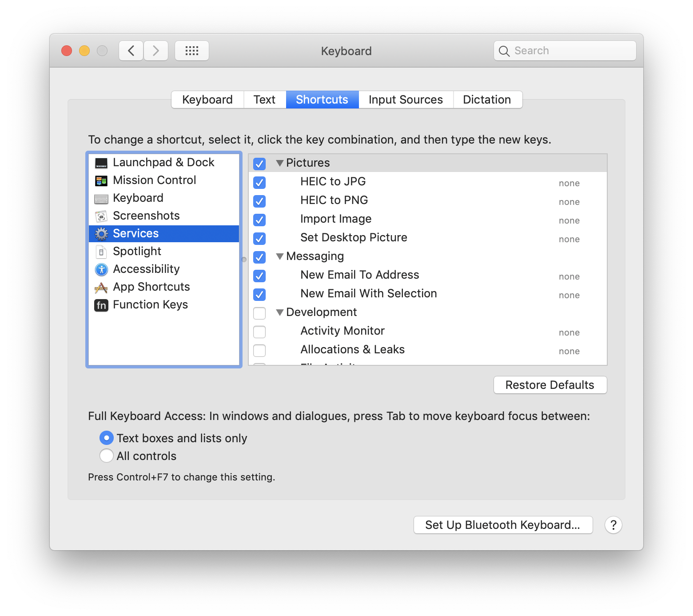Screen dimensions: 693x616
Task: Collapse the Messaging group
Action: (x=280, y=256)
